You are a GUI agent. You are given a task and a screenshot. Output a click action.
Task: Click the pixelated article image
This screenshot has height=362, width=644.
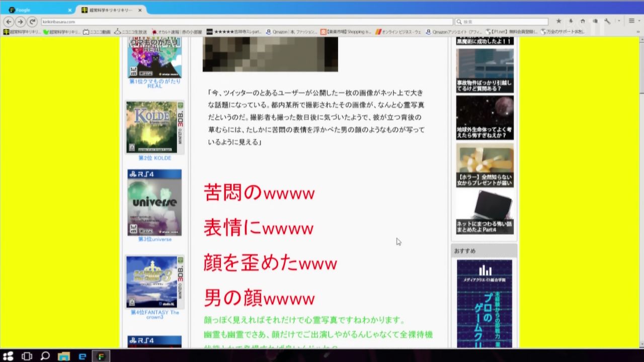[270, 54]
